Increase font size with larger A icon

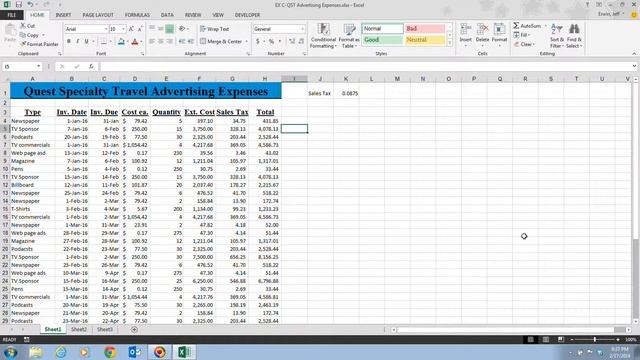tap(131, 29)
